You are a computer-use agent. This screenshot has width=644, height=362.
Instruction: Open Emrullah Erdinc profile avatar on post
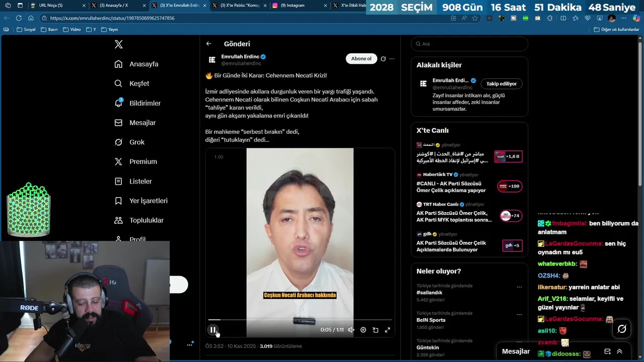point(212,60)
